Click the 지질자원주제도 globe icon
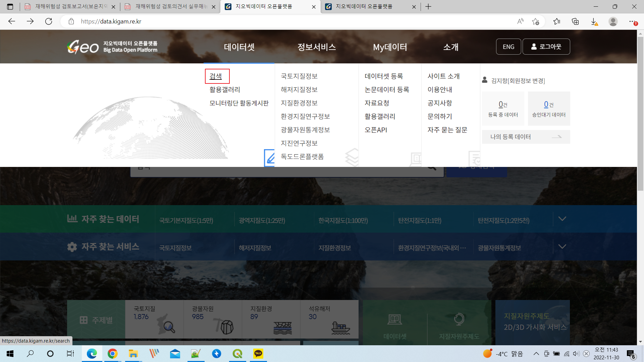The image size is (644, 362). [459, 319]
